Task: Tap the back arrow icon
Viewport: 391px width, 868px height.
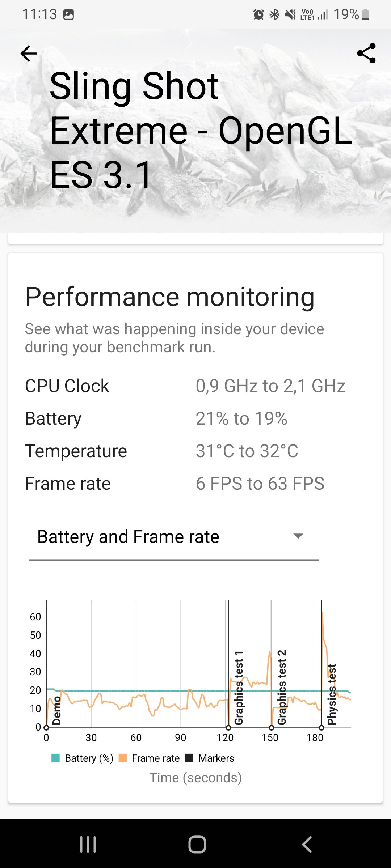Action: coord(29,54)
